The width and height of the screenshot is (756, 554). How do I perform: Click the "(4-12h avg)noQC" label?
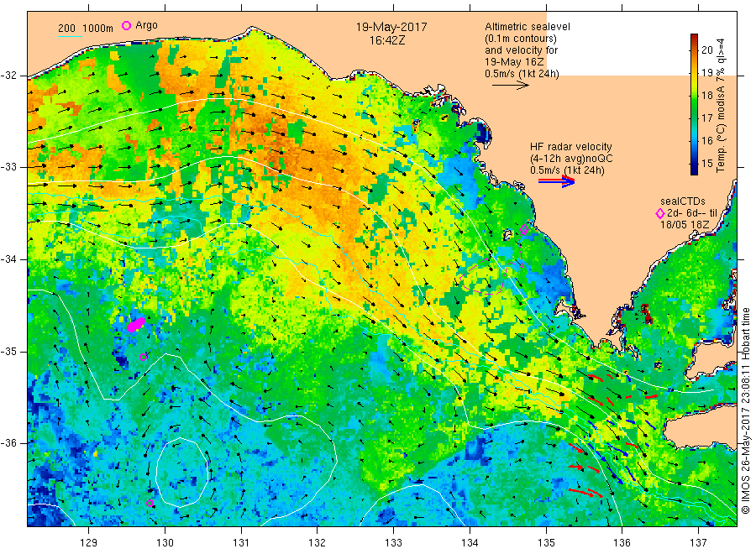[x=571, y=159]
